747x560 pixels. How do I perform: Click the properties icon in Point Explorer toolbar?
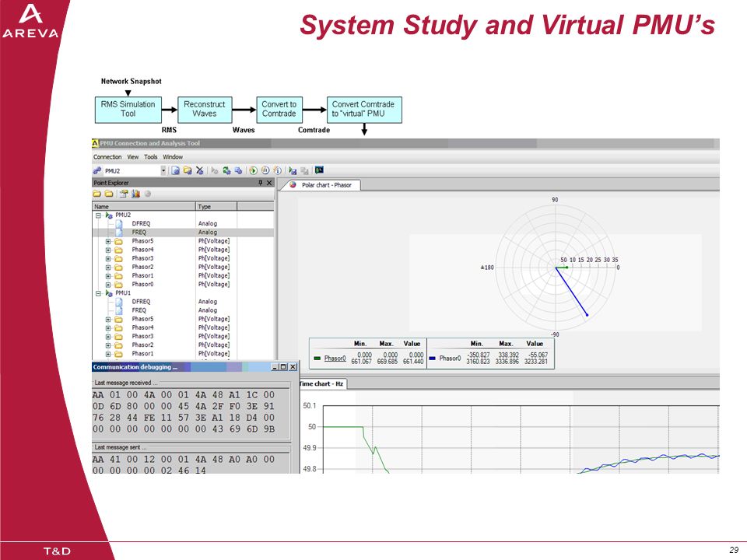[124, 194]
